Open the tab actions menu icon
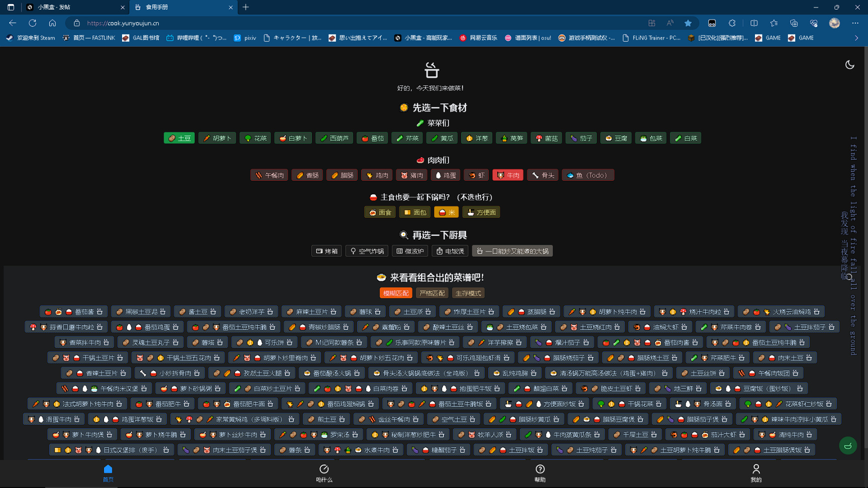Viewport: 868px width, 488px height. (11, 7)
